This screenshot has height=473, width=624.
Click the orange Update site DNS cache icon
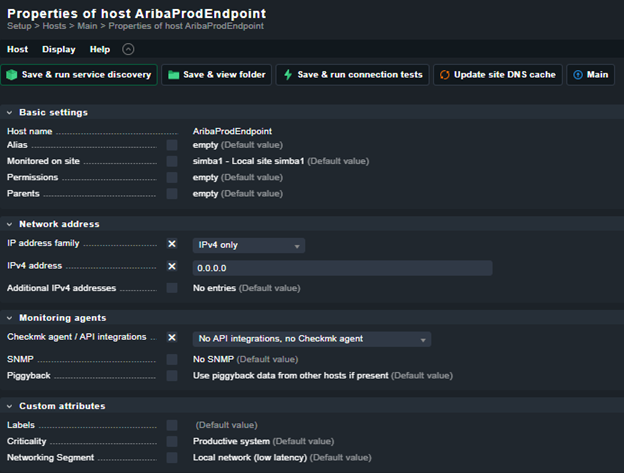pos(444,75)
